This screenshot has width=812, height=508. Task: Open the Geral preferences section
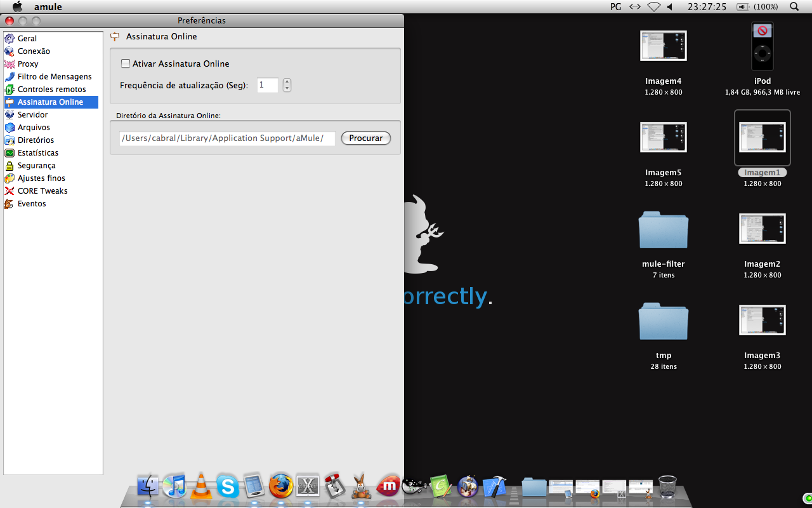(27, 39)
